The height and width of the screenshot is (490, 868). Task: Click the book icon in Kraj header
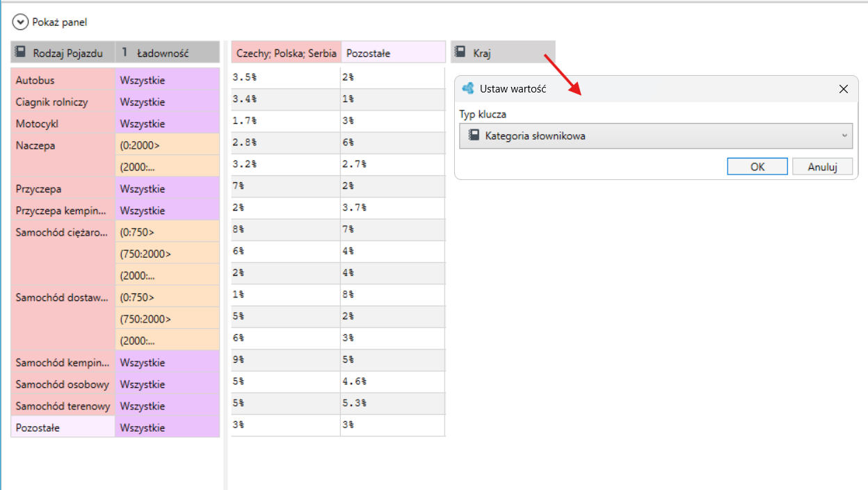(x=460, y=52)
